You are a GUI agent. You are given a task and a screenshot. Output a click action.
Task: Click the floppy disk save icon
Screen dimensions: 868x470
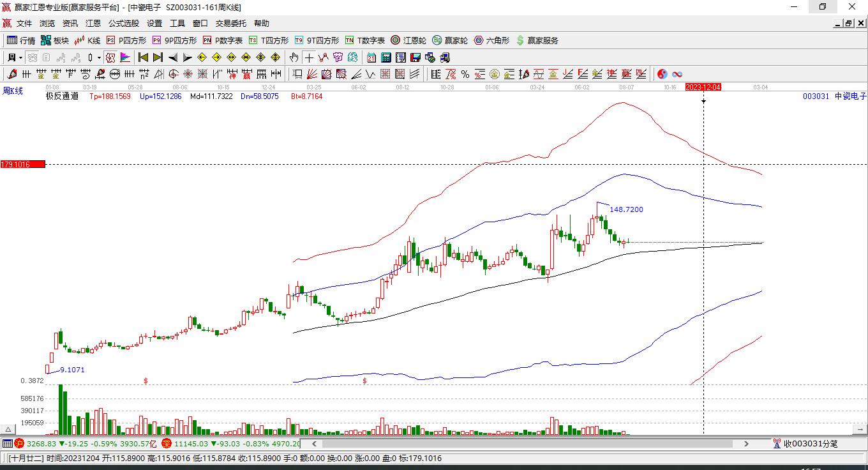[x=415, y=57]
